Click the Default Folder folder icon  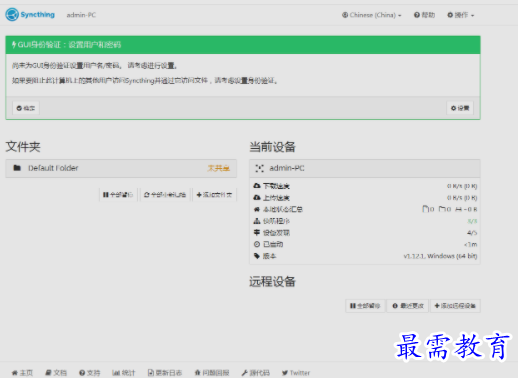coord(17,168)
